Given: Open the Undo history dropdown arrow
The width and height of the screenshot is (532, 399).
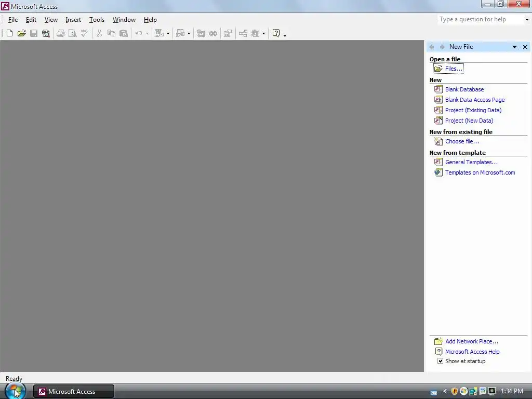Looking at the screenshot, I should click(x=147, y=33).
